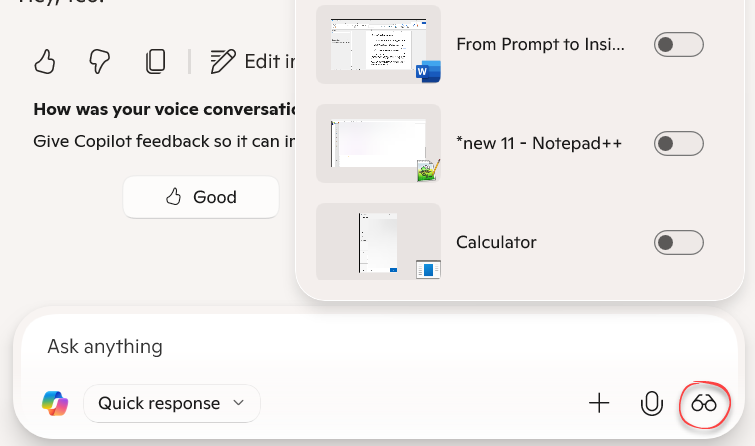The height and width of the screenshot is (446, 755).
Task: Click the plus icon to add attachment
Action: click(x=599, y=403)
